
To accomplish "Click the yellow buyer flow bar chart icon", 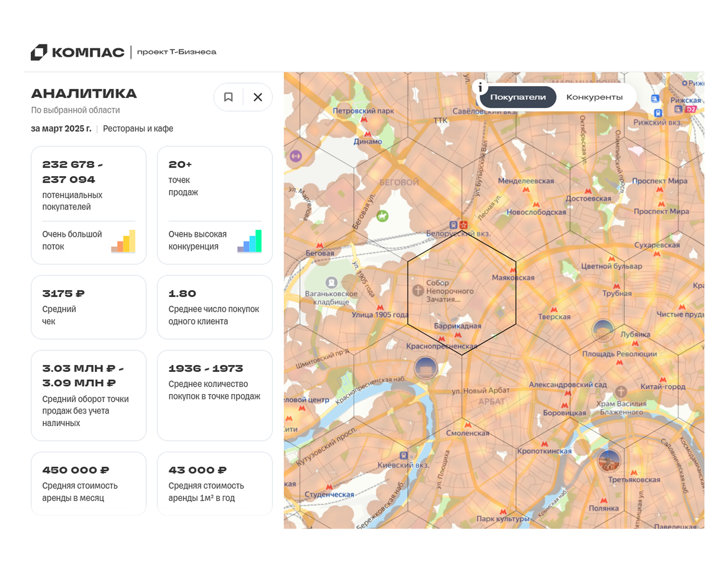I will 124,241.
